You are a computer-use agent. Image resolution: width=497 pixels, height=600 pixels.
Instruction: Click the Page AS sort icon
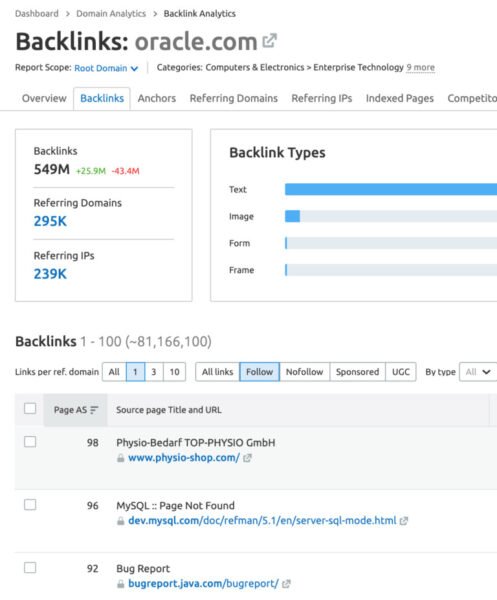(x=94, y=410)
